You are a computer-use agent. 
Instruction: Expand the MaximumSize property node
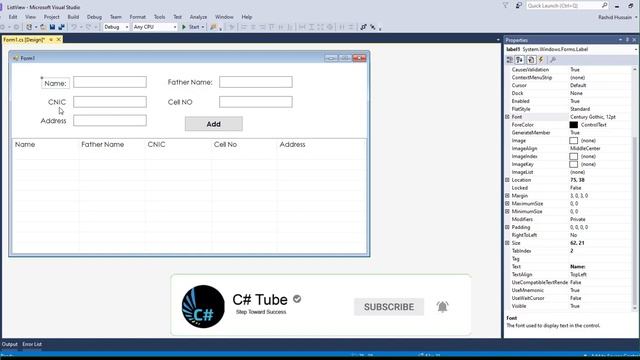point(507,203)
